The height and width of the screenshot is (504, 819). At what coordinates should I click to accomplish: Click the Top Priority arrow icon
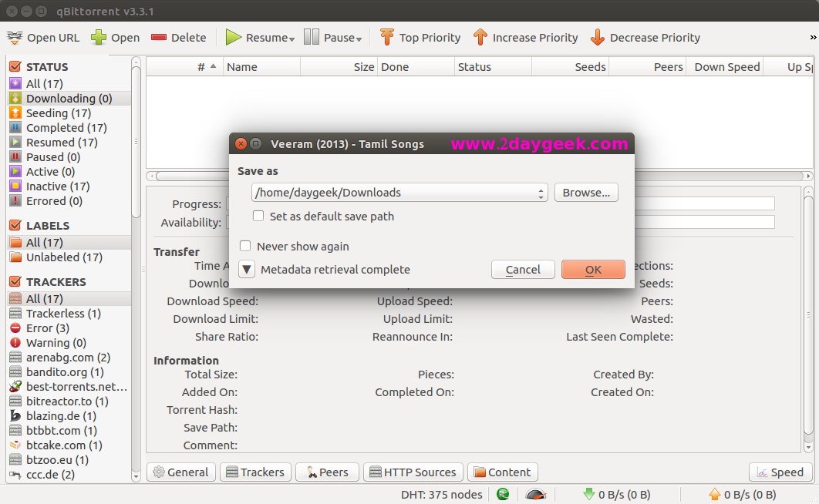[x=386, y=37]
